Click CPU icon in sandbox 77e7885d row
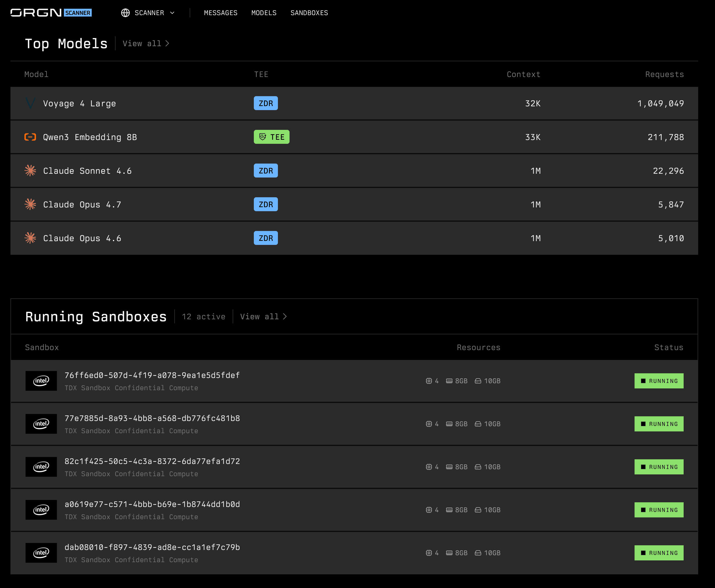Image resolution: width=715 pixels, height=588 pixels. point(429,424)
